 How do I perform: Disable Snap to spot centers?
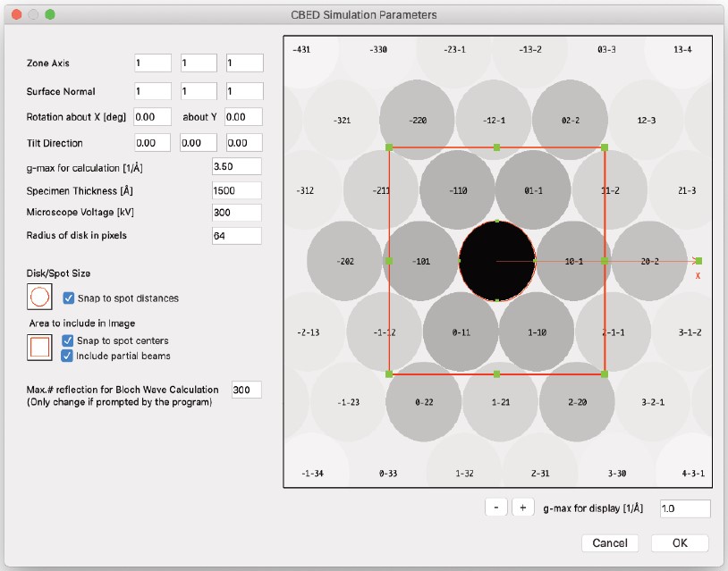click(68, 340)
